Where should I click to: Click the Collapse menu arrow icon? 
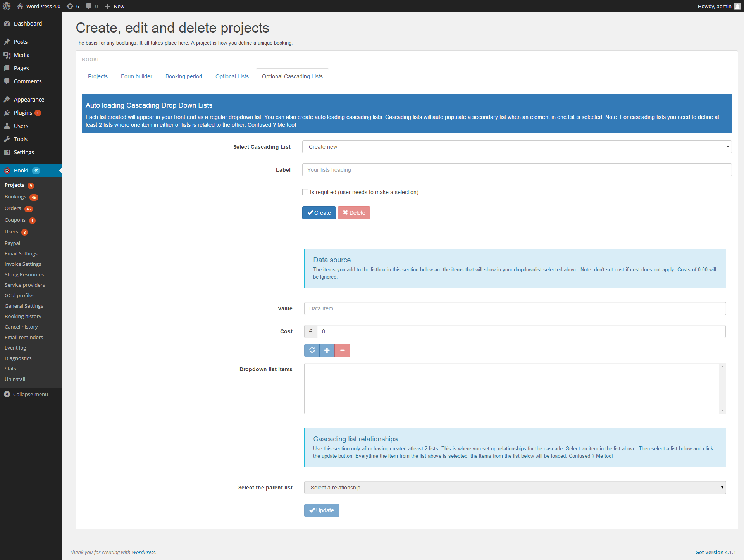click(x=7, y=394)
